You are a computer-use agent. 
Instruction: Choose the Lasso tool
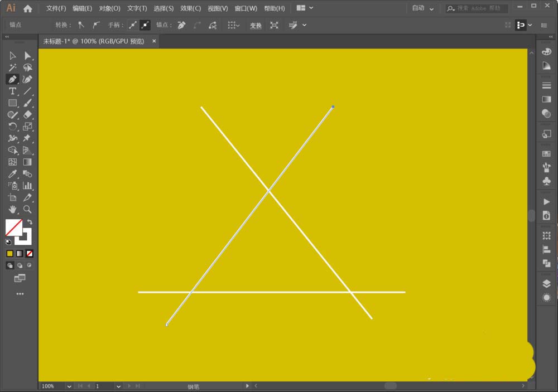pos(27,67)
